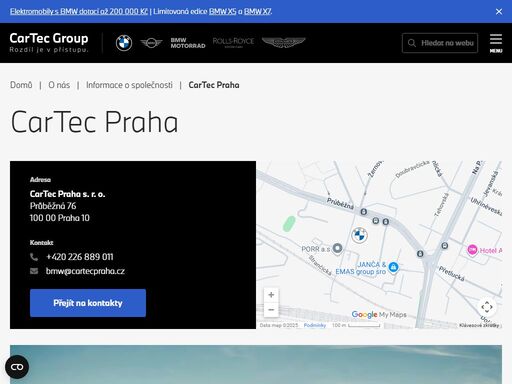The width and height of the screenshot is (512, 384).
Task: Select the MINI brand logo
Action: (x=151, y=43)
